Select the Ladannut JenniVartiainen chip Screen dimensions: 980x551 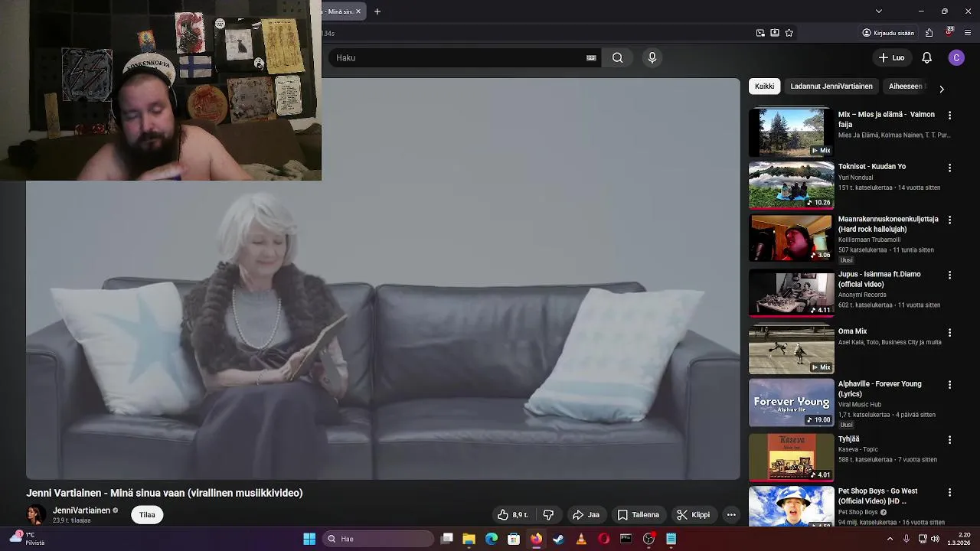pos(831,86)
